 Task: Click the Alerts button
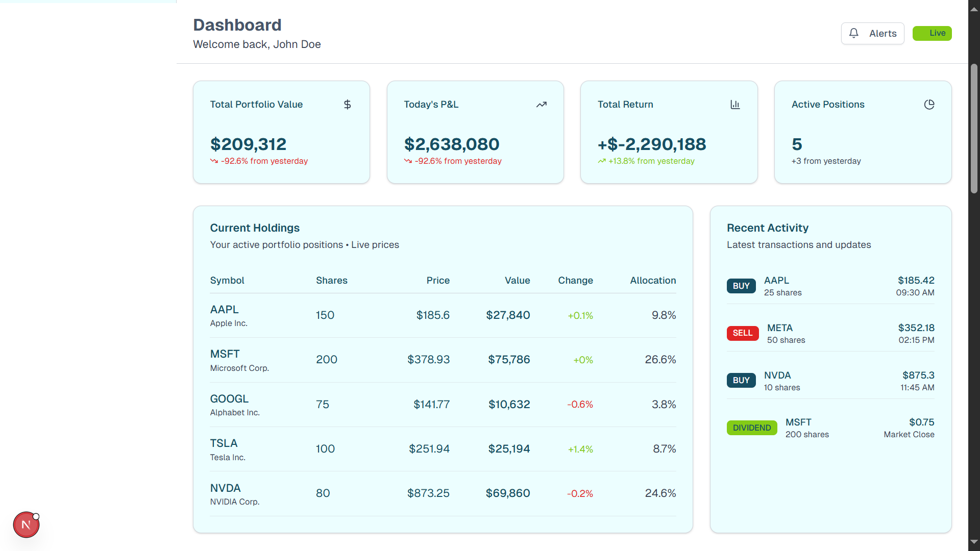pos(872,33)
